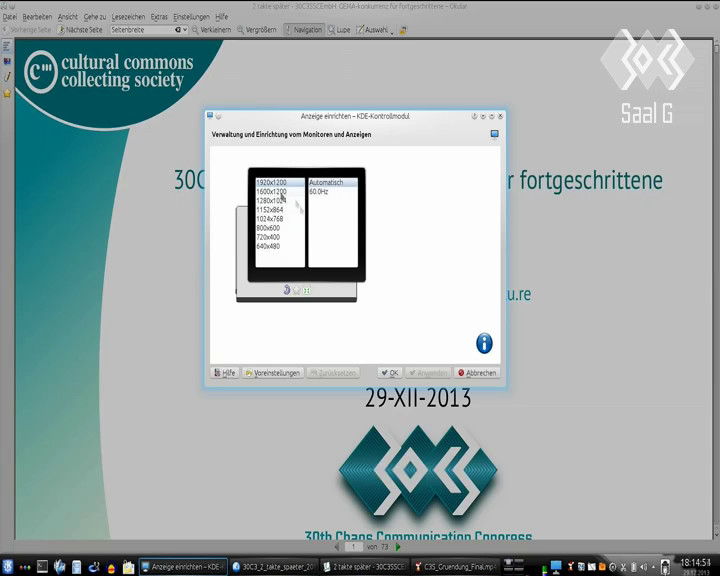Click the blue info icon in dialog
Viewport: 720px width, 576px height.
pos(484,343)
